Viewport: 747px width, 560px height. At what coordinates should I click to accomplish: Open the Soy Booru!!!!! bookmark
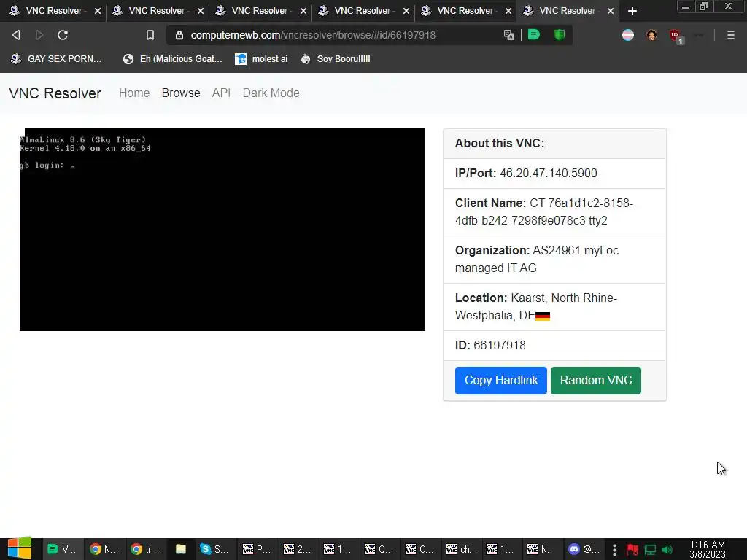(x=336, y=58)
